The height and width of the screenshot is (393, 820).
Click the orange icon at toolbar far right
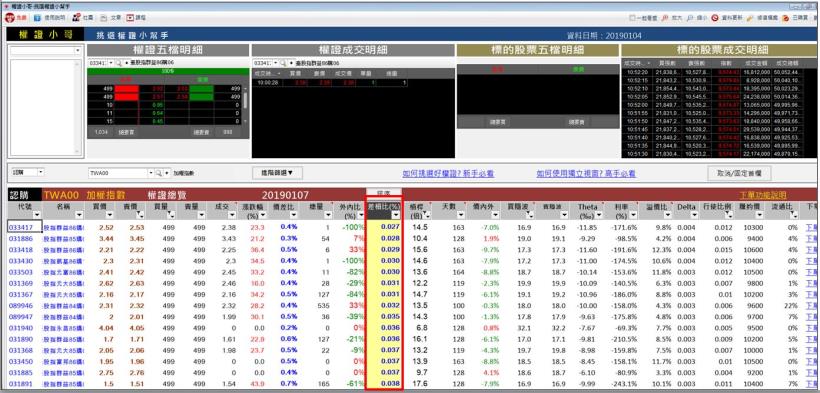pos(785,17)
